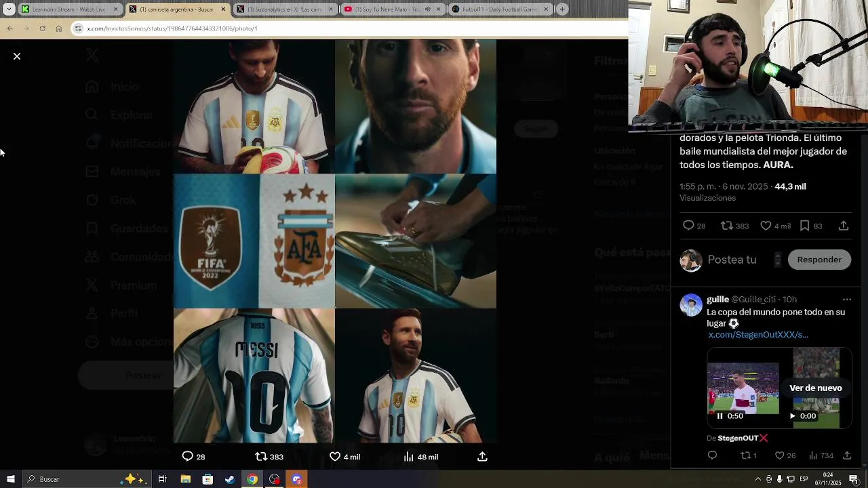Reply to guille's comment icon
Image resolution: width=868 pixels, height=488 pixels.
click(x=712, y=455)
